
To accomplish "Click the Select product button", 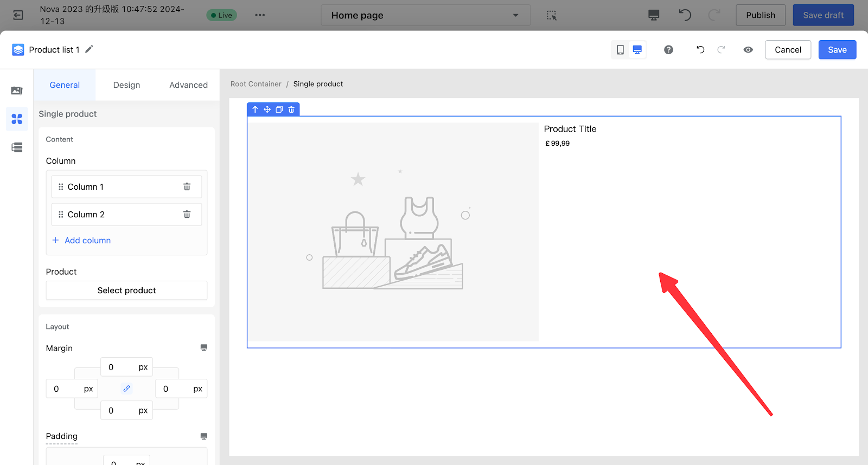I will click(126, 290).
